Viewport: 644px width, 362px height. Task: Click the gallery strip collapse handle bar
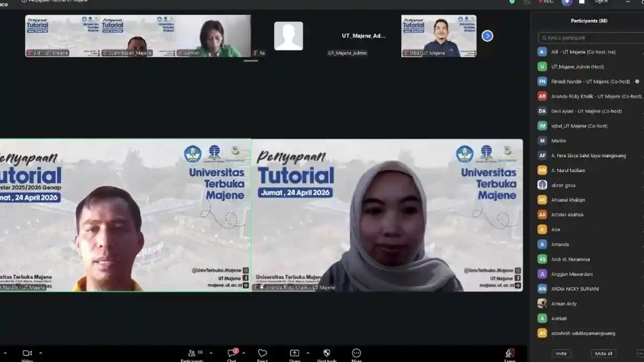point(251,61)
